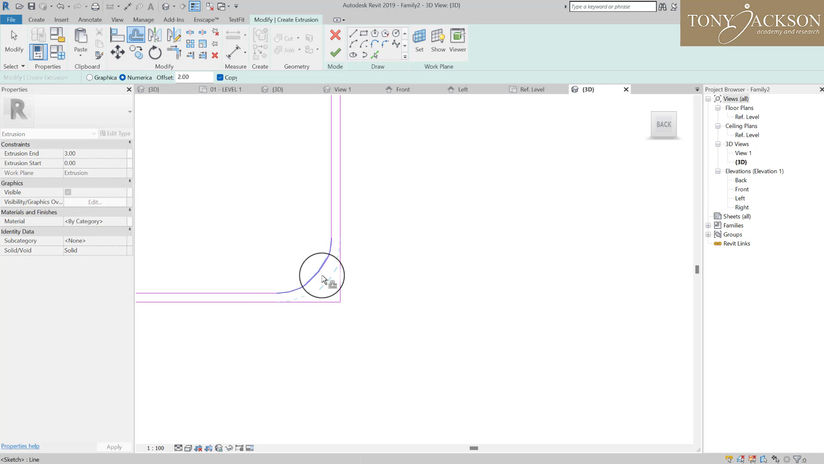824x464 pixels.
Task: Open the File menu tab
Action: tap(11, 19)
